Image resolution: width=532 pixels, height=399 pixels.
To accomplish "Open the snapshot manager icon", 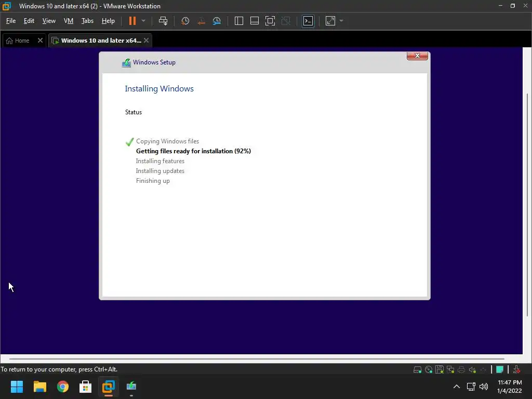I will (217, 21).
